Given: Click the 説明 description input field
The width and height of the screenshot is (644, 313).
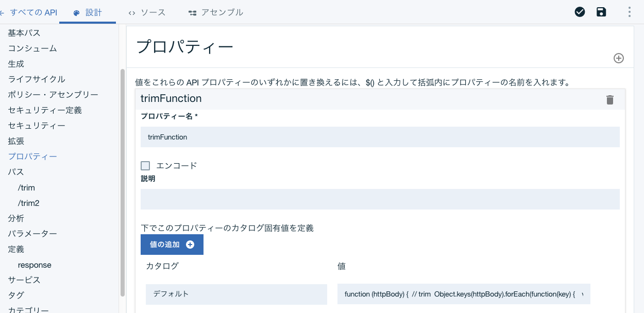Looking at the screenshot, I should click(380, 199).
